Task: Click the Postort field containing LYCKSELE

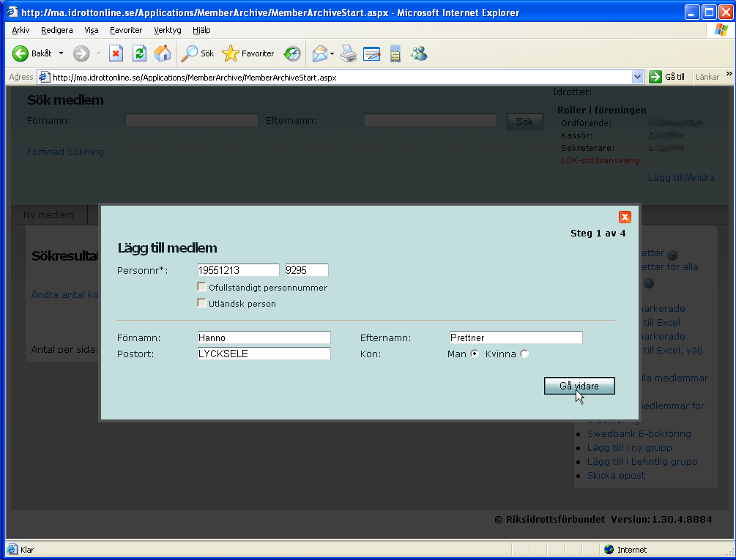Action: tap(264, 354)
